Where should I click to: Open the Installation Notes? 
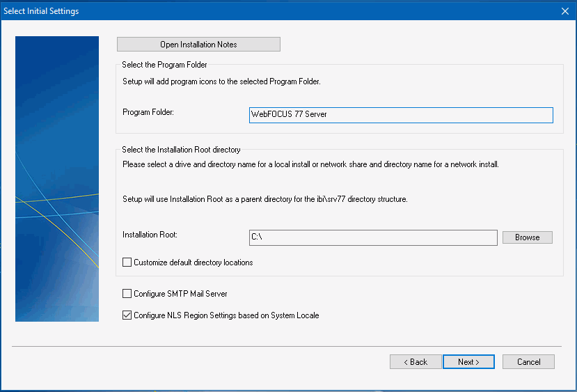[198, 44]
